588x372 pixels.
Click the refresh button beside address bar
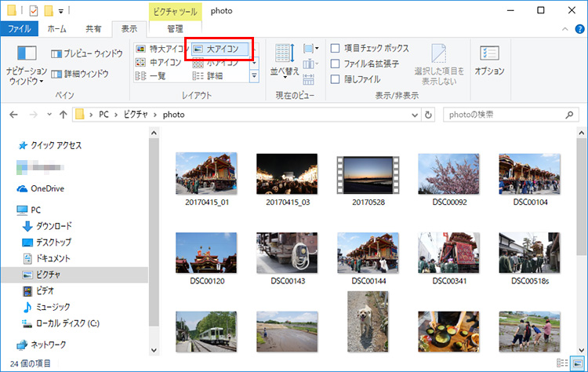click(427, 115)
